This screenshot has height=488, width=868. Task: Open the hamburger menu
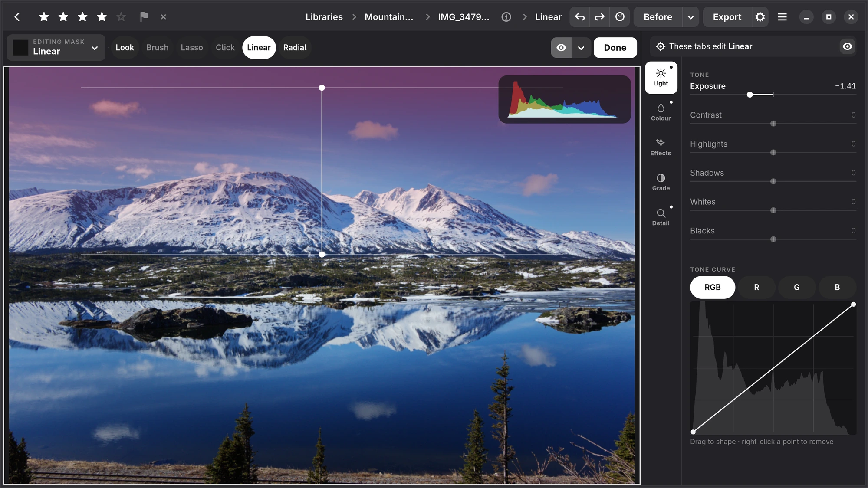point(782,17)
